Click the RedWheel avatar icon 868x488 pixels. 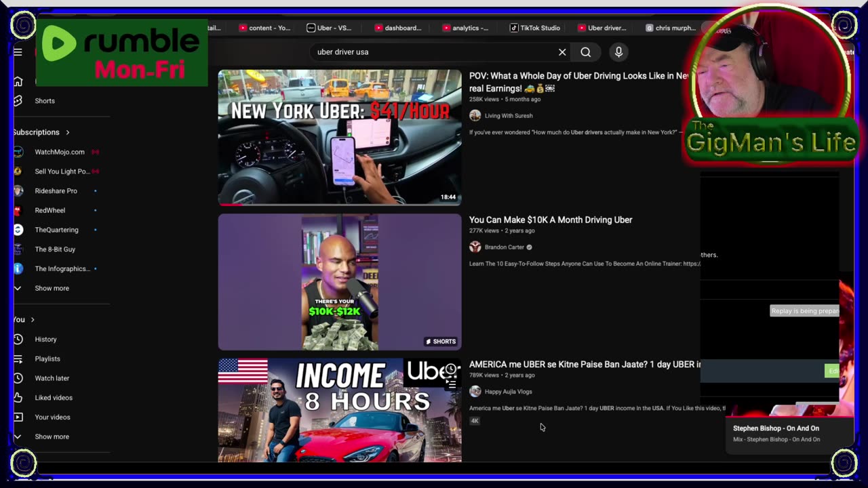[x=18, y=210]
